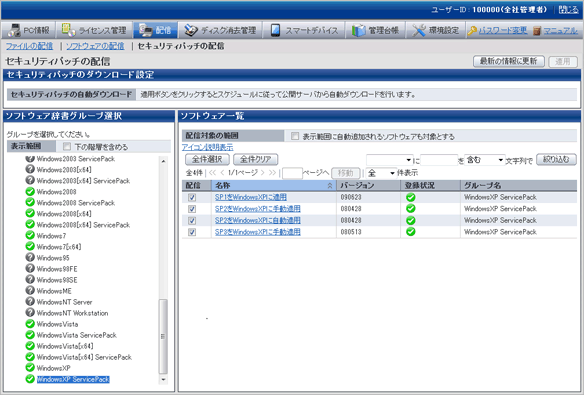The width and height of the screenshot is (584, 395).
Task: Open SP3をWindowsXPに手動適用 link
Action: (258, 232)
